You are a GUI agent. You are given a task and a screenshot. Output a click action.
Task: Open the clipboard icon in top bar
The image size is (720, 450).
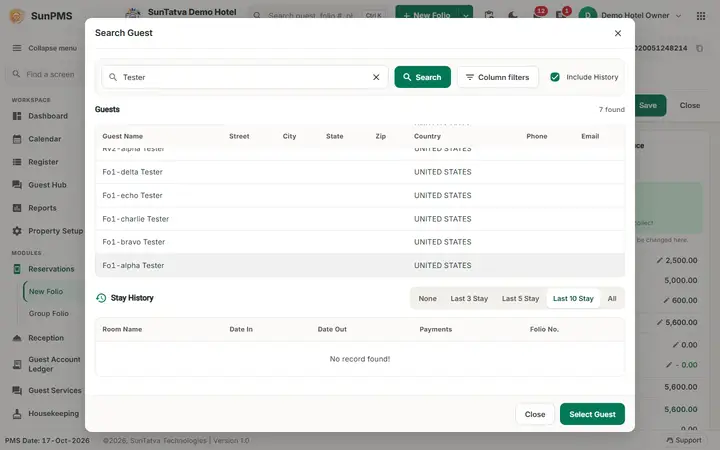pyautogui.click(x=489, y=16)
